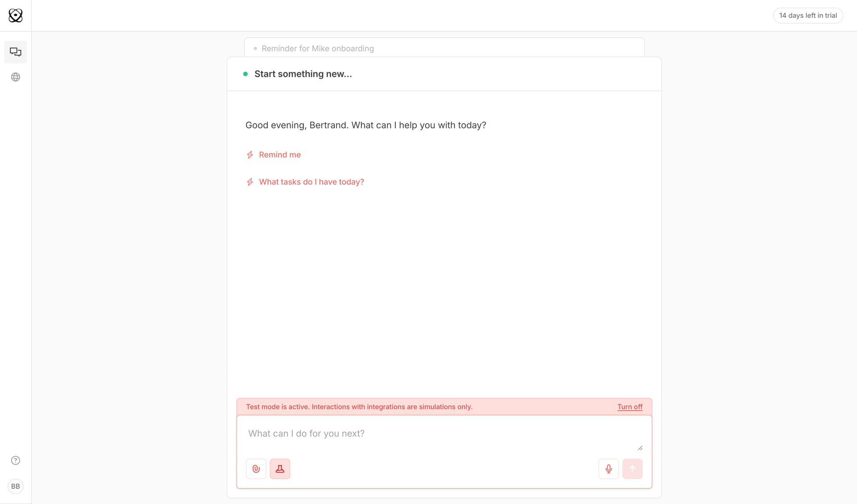The height and width of the screenshot is (504, 857).
Task: Send the message with the arrow button
Action: coord(632,469)
